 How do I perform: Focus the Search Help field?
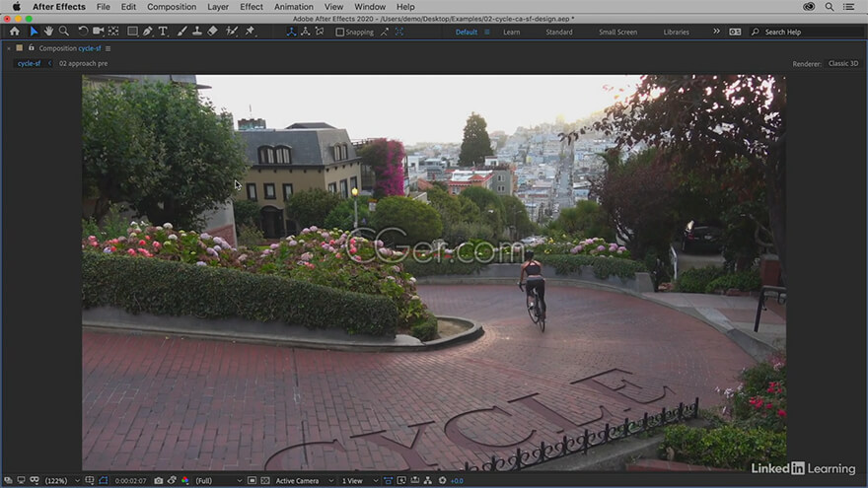coord(807,33)
